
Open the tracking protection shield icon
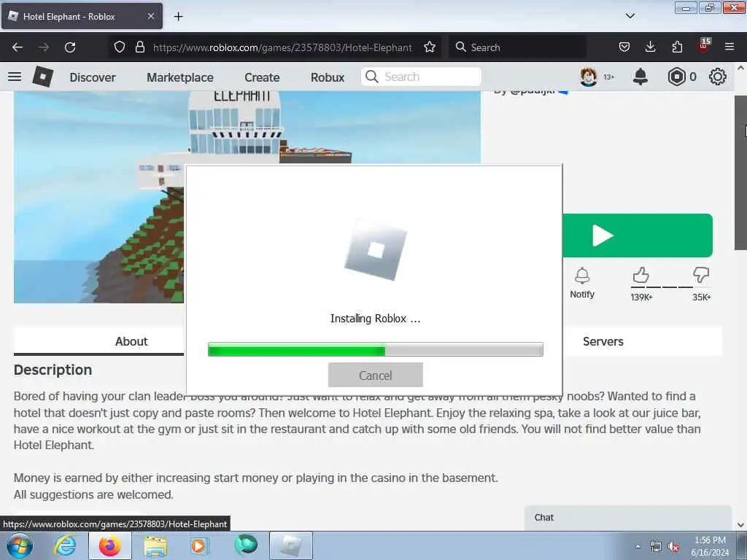click(120, 47)
